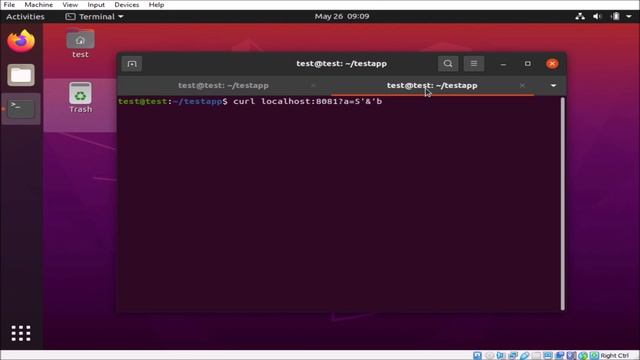Click the VirtualBox hard disk status icon

477,356
